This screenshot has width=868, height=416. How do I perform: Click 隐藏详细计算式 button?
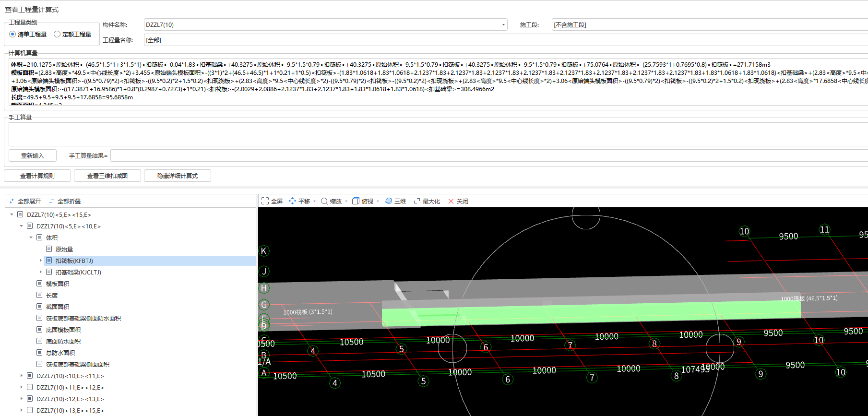pos(178,176)
